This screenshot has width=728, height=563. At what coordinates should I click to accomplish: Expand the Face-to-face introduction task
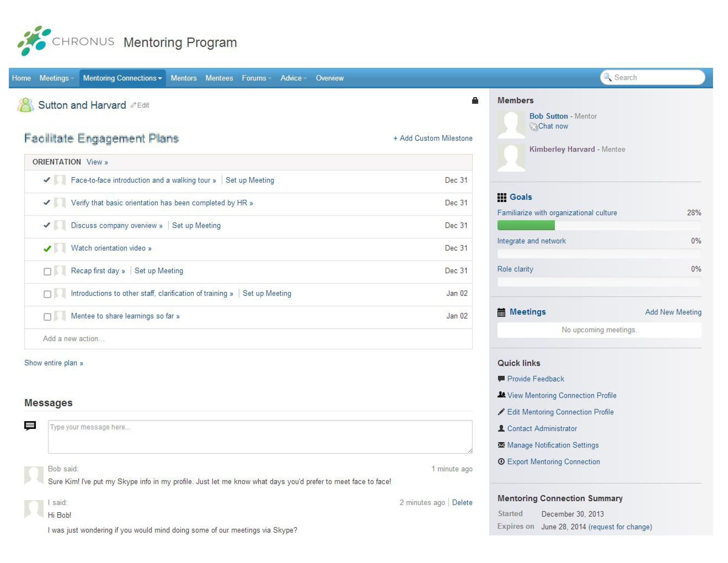(x=143, y=180)
